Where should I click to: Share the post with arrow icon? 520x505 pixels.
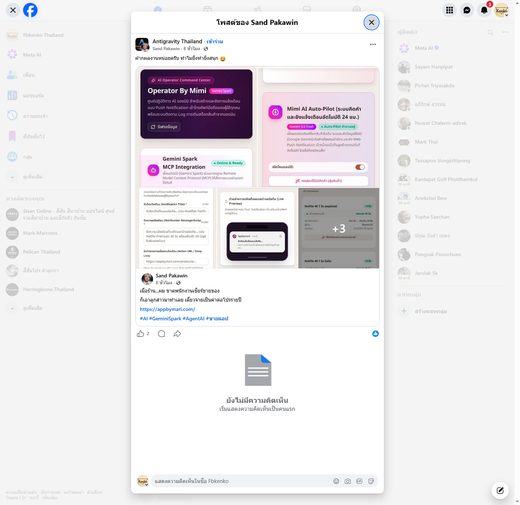(177, 334)
